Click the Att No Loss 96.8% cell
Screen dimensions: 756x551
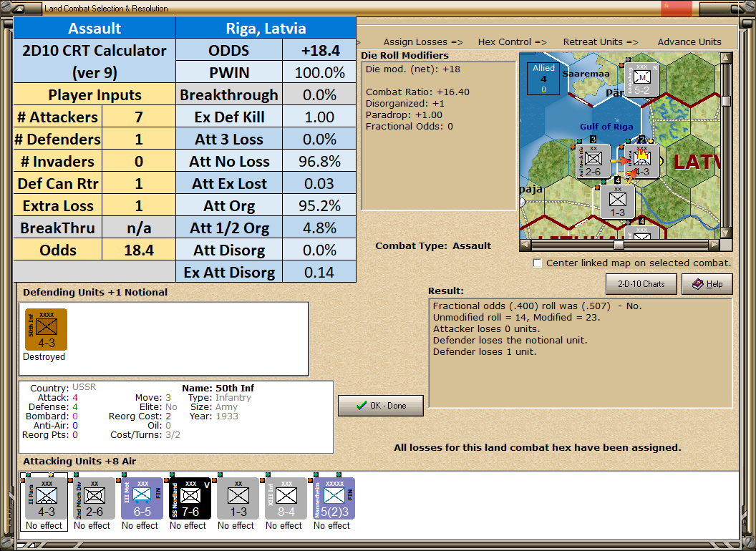click(319, 162)
